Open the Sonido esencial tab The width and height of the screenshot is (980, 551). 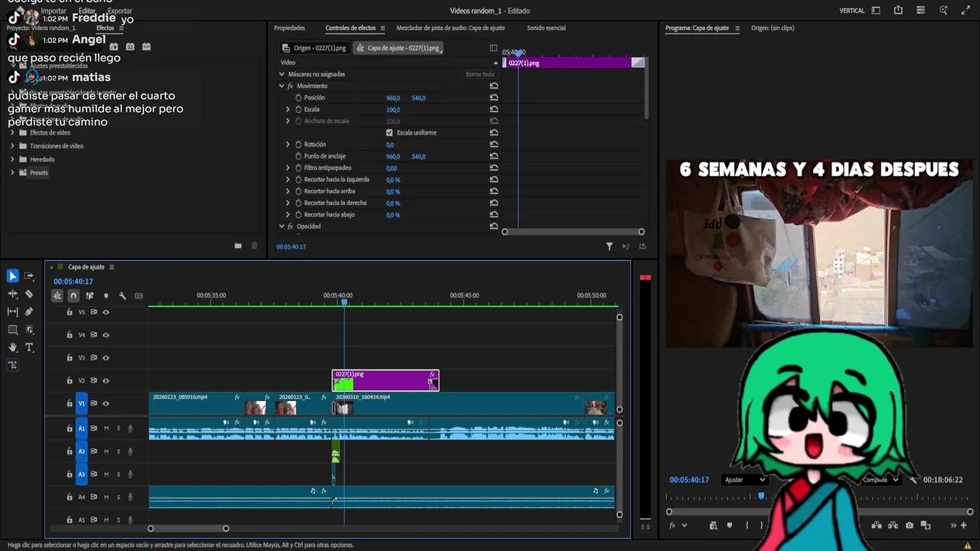click(546, 28)
